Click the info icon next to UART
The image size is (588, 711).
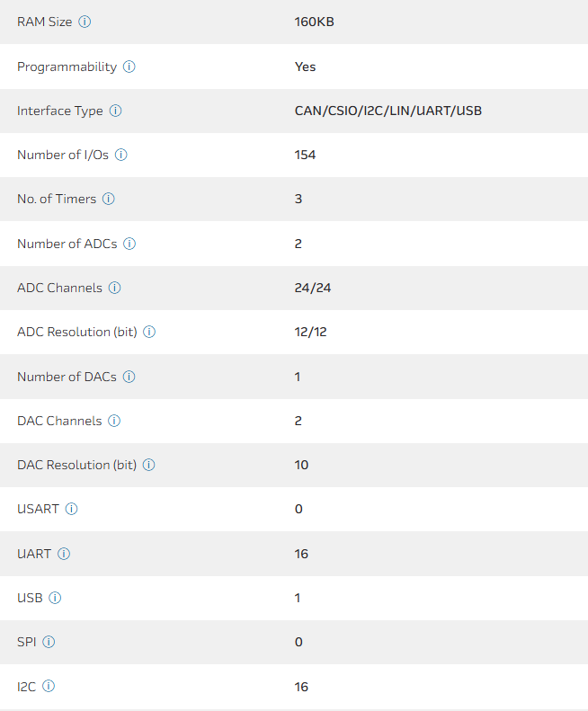pyautogui.click(x=64, y=554)
